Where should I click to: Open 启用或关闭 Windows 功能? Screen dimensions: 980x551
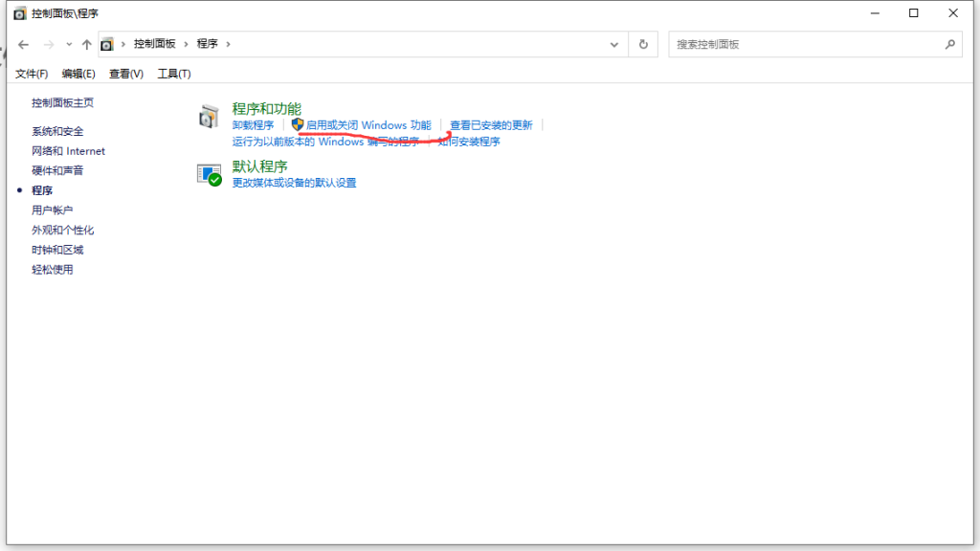(368, 125)
